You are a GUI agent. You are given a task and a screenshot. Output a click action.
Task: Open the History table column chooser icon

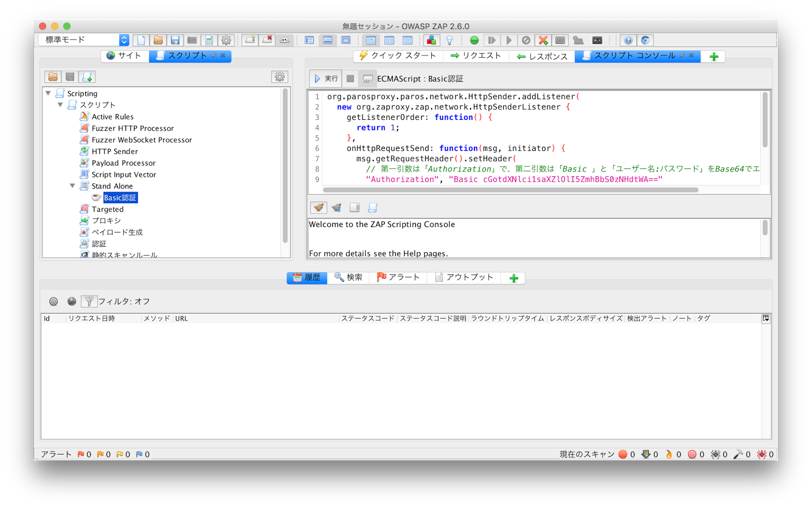point(766,319)
